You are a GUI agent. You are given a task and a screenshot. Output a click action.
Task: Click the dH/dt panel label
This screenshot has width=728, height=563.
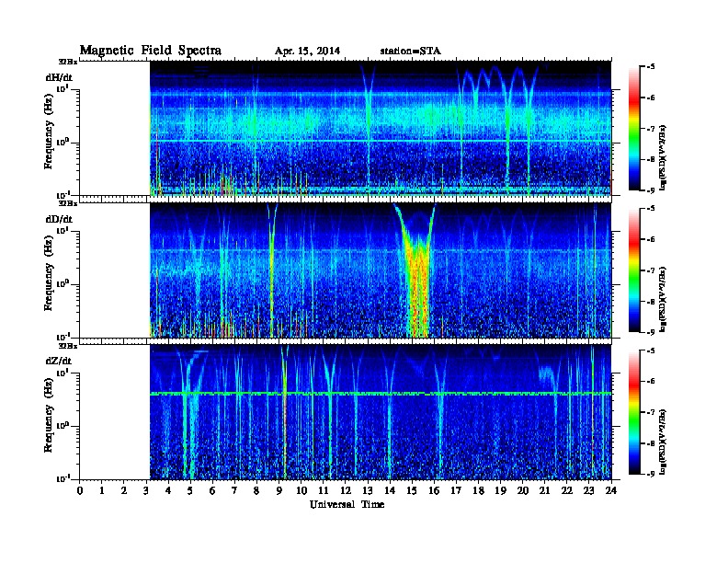click(59, 77)
